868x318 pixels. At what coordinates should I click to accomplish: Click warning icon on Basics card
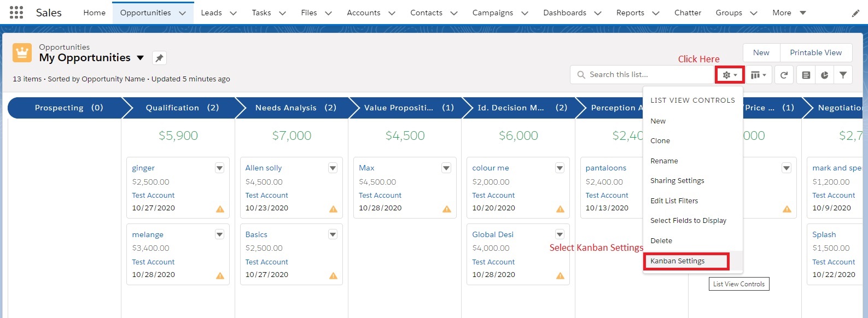(333, 275)
